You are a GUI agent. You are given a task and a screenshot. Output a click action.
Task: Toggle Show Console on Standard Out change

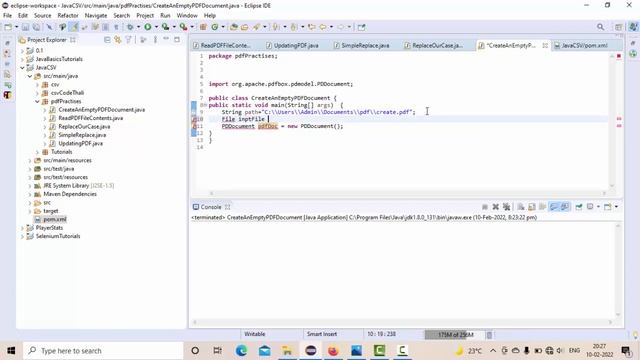coord(554,207)
